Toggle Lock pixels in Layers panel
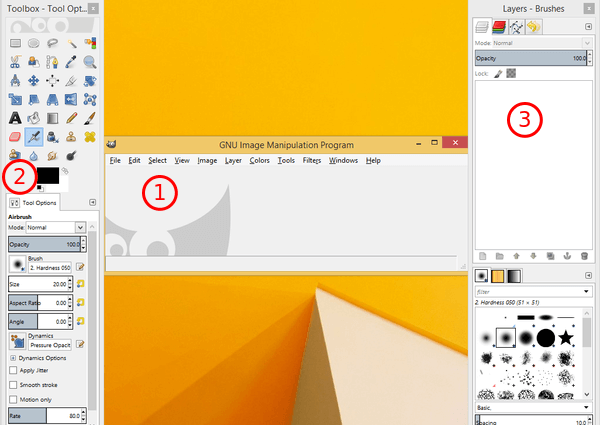 [x=498, y=73]
